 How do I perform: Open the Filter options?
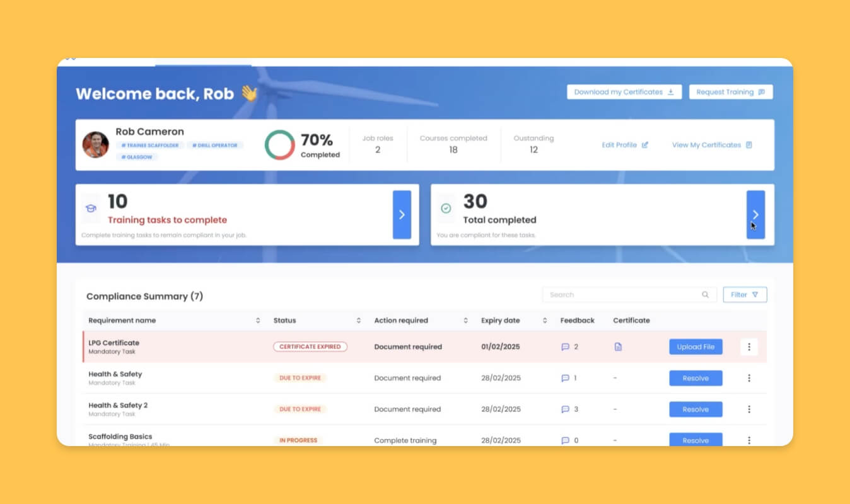745,295
